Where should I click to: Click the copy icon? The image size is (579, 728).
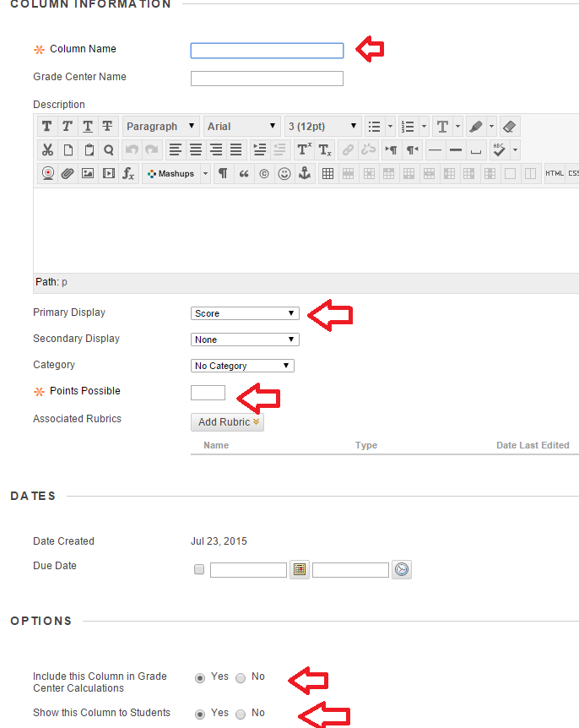(68, 150)
